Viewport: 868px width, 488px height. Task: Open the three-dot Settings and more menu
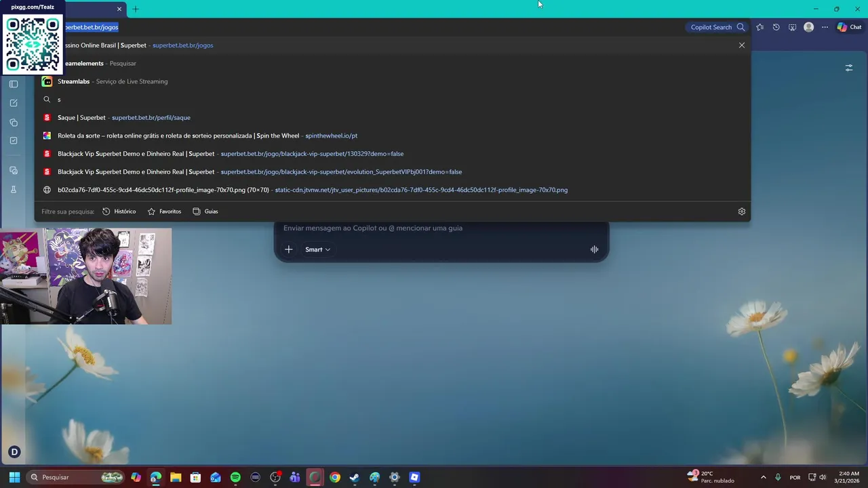click(825, 27)
